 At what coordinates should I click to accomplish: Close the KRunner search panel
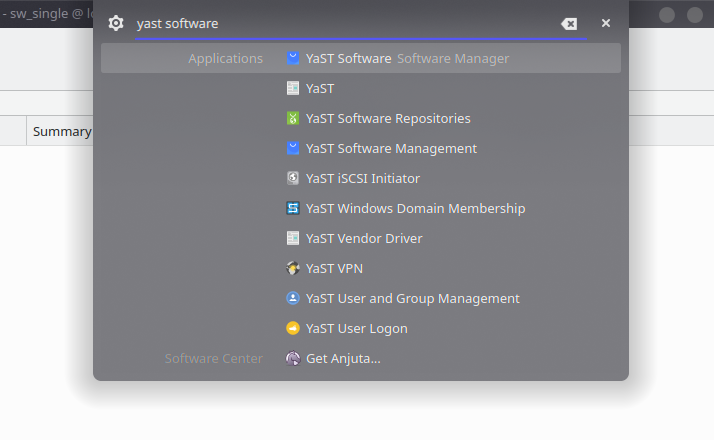coord(606,23)
